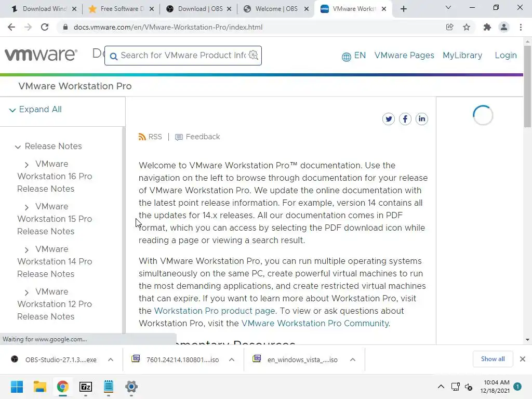Click the browser back arrow
The width and height of the screenshot is (532, 399).
(11, 27)
